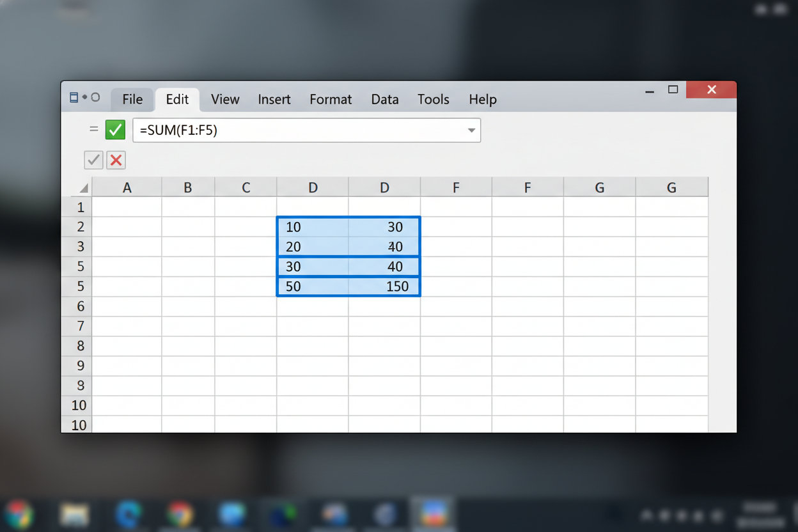The height and width of the screenshot is (532, 798).
Task: Click the equals sign beside the formula bar
Action: (94, 130)
